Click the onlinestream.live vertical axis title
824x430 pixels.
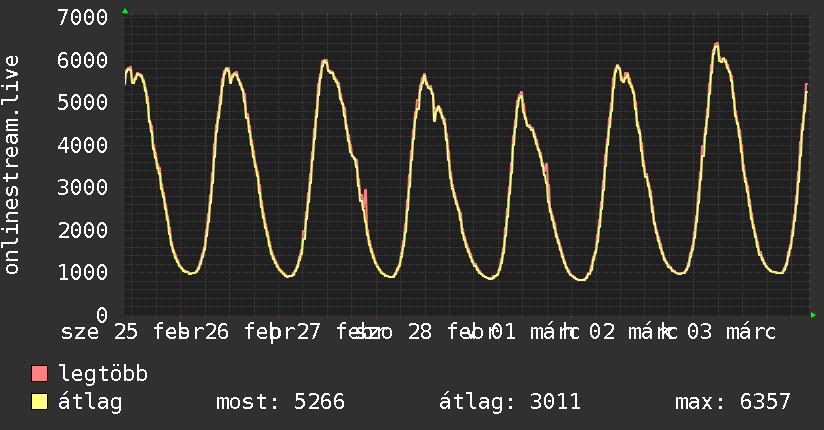pos(13,165)
